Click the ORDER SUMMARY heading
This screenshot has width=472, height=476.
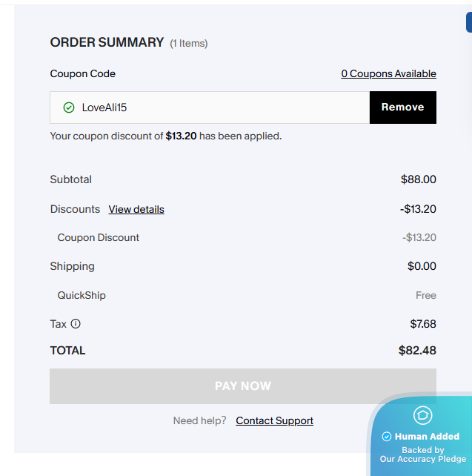point(107,43)
